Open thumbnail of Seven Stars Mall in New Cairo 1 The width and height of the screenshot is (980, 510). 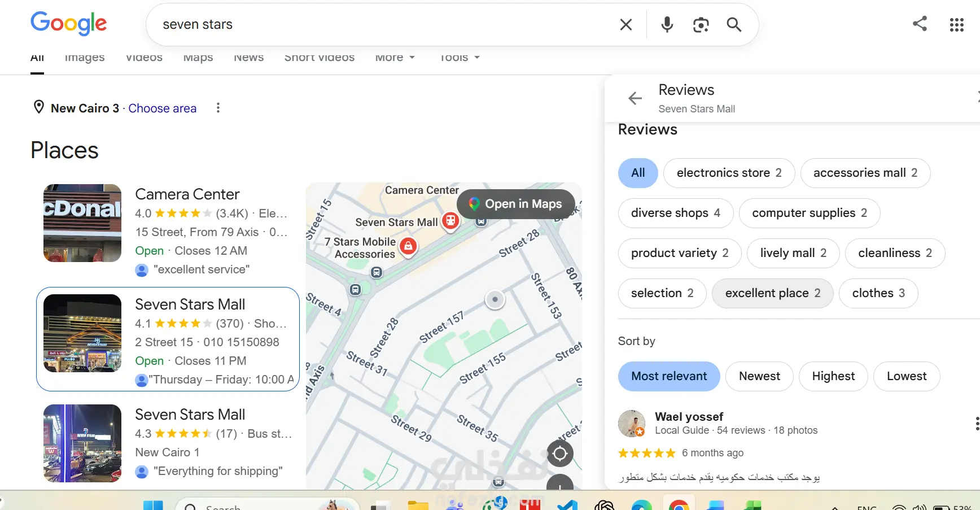[82, 443]
